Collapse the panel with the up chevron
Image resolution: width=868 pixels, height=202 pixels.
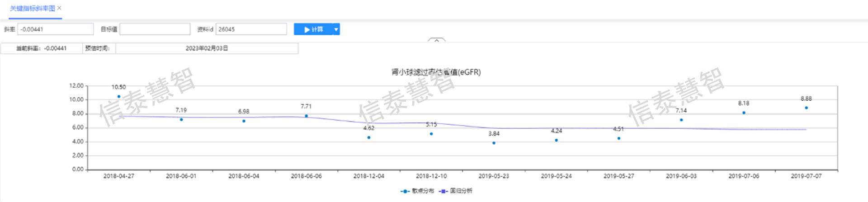coord(437,40)
